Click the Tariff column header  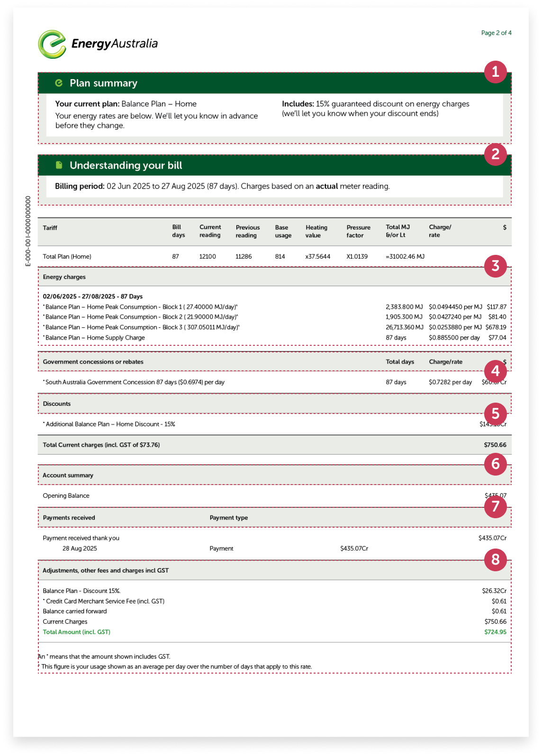pos(50,228)
